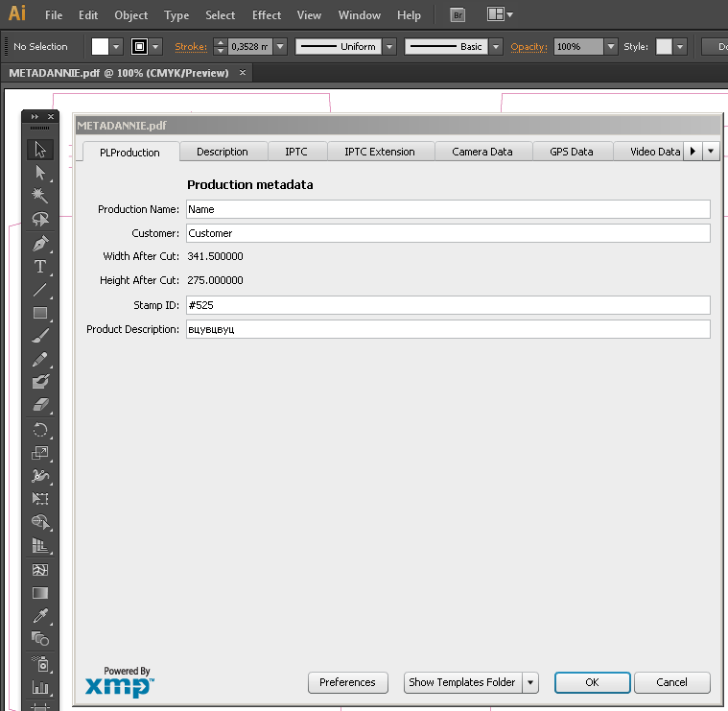This screenshot has height=711, width=728.
Task: Open the Arrange Documents layout icon
Action: pos(500,14)
